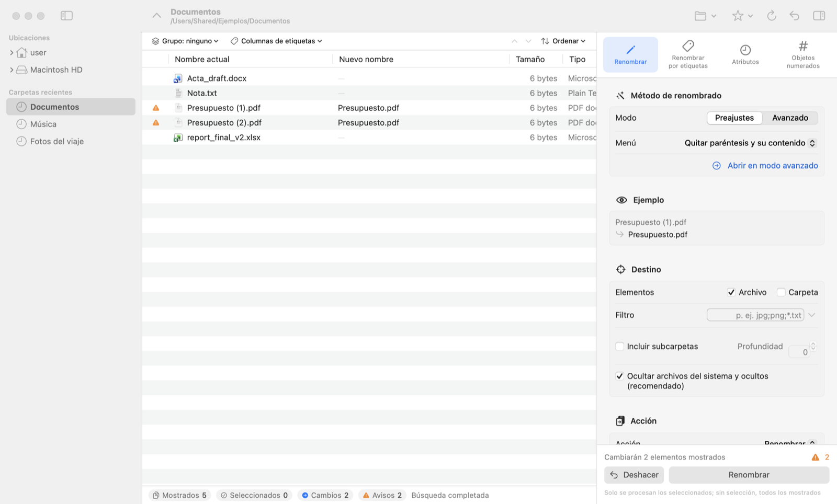Open the Filtro dropdown arrow
The height and width of the screenshot is (504, 837).
pos(812,315)
